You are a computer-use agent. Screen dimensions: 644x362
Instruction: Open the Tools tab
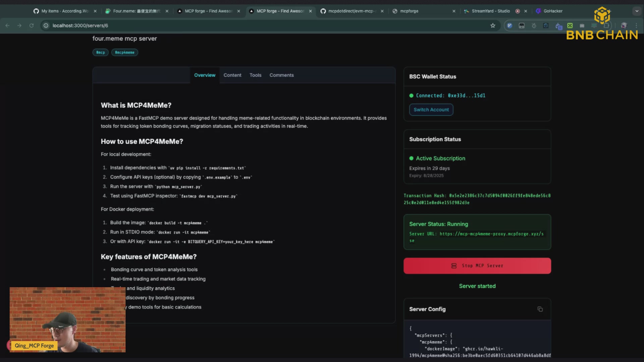pos(255,75)
